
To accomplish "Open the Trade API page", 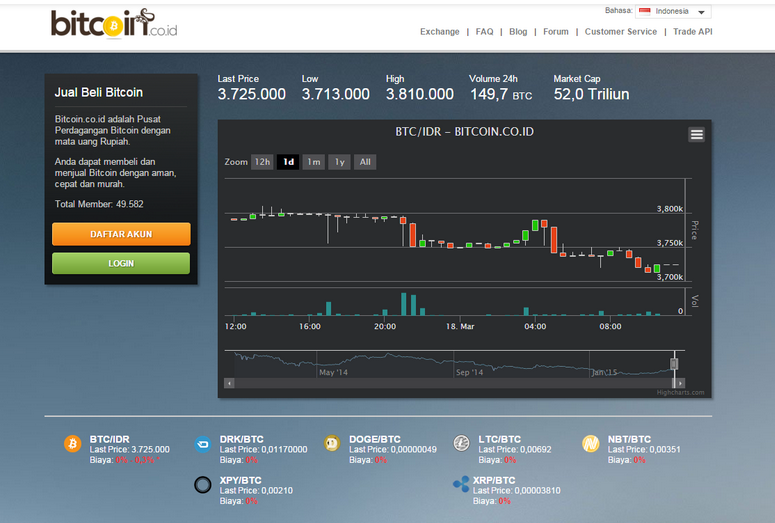I will click(x=693, y=32).
